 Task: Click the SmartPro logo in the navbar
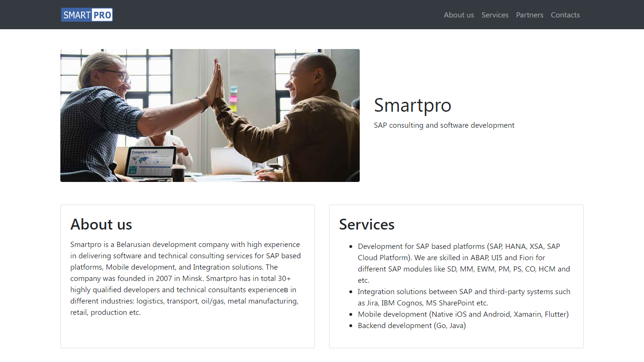point(87,15)
